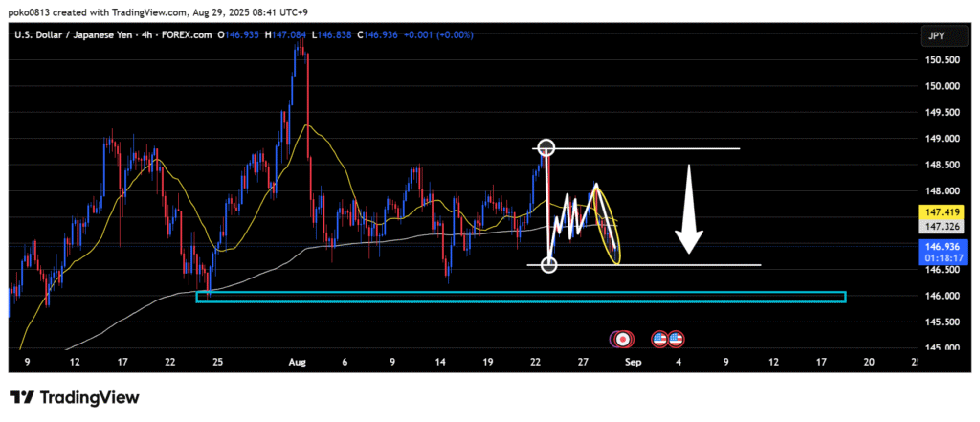Click the TradingView logo at bottom left
980x422 pixels.
tap(74, 397)
